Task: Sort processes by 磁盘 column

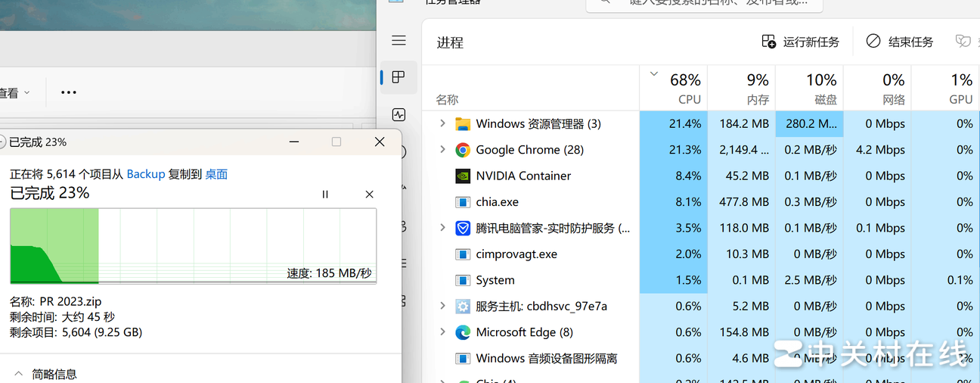Action: tap(810, 88)
